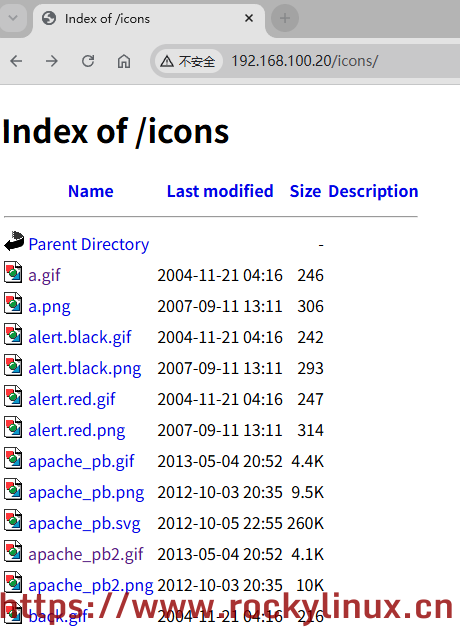Click the back-arrow icon beside Parent Directory

14,241
